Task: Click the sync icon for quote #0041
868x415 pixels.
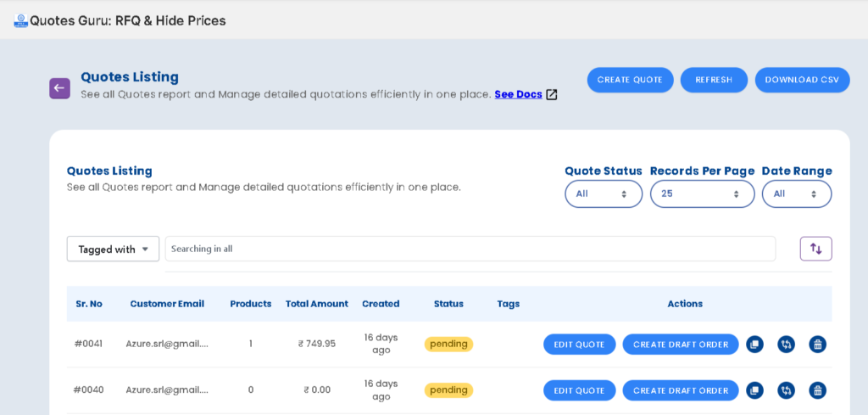Action: click(786, 345)
